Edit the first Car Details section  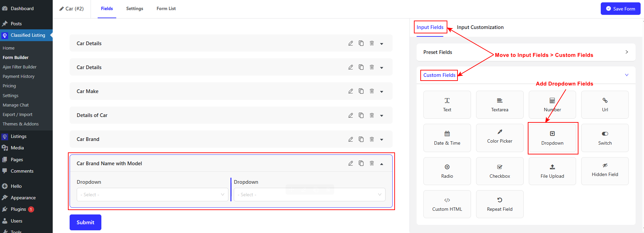tap(351, 43)
